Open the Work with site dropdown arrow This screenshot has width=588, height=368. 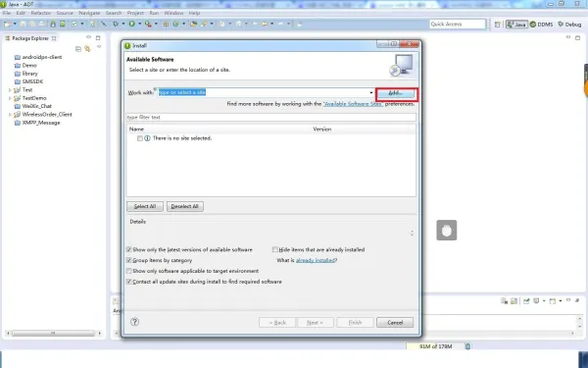click(x=371, y=93)
